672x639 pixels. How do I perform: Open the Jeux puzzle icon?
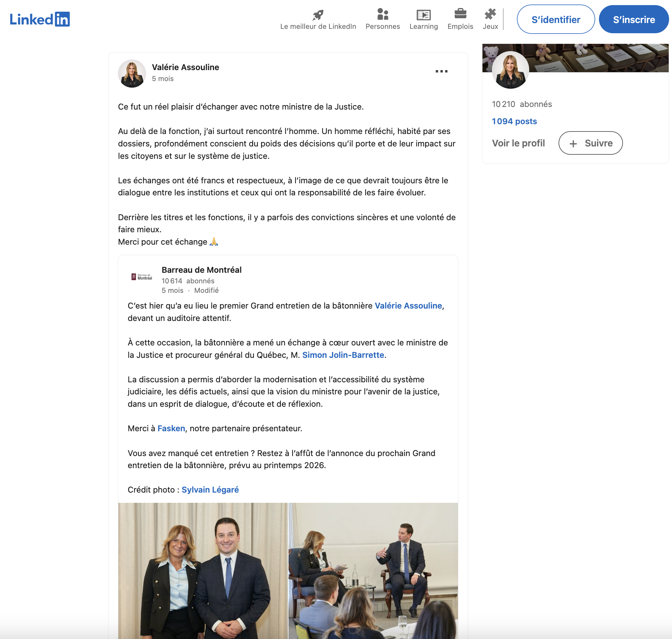(x=490, y=14)
